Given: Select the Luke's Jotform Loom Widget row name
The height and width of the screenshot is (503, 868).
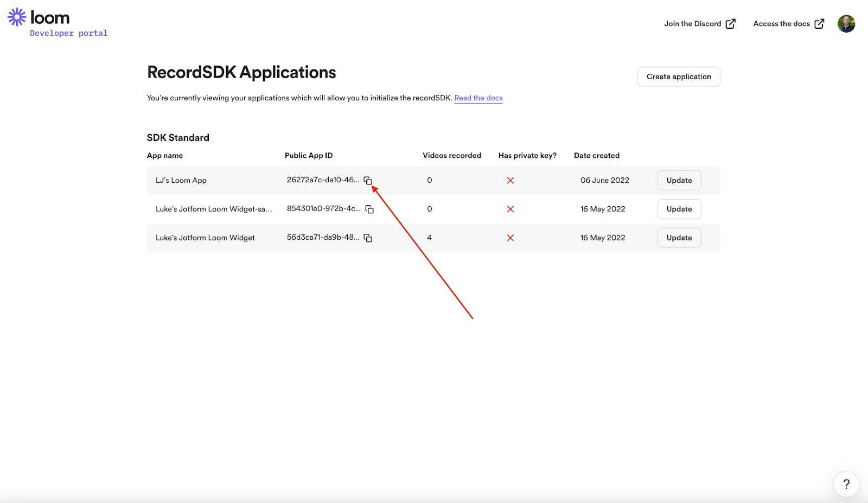Looking at the screenshot, I should tap(205, 238).
